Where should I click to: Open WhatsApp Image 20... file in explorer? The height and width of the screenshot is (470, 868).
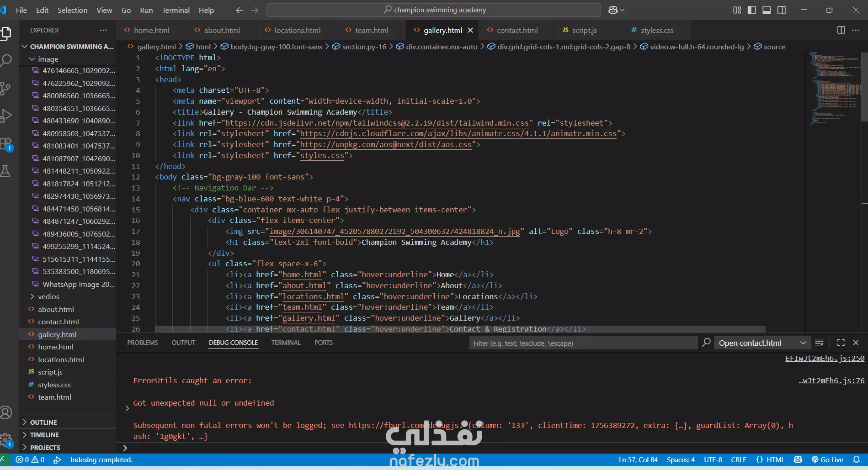[x=67, y=284]
